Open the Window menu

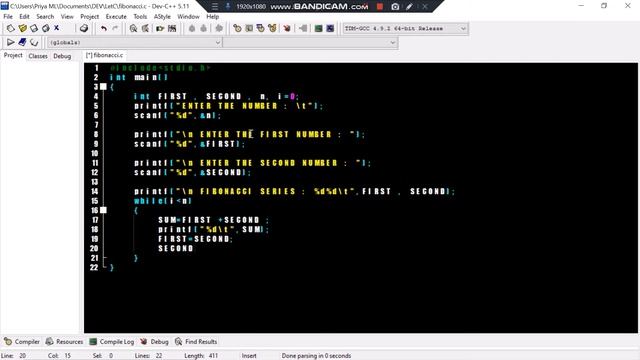[188, 16]
